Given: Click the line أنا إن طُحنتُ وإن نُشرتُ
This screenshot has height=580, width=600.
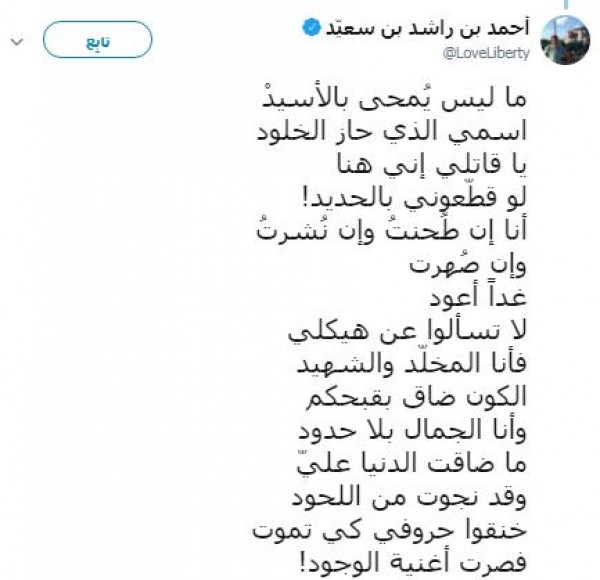Looking at the screenshot, I should point(391,231).
